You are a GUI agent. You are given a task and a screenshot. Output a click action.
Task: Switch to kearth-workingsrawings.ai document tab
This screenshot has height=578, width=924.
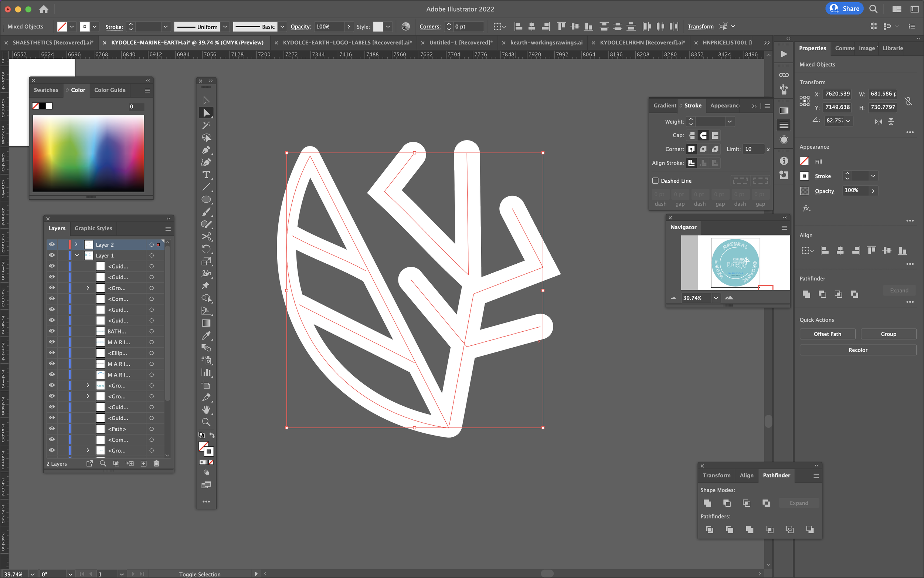546,43
